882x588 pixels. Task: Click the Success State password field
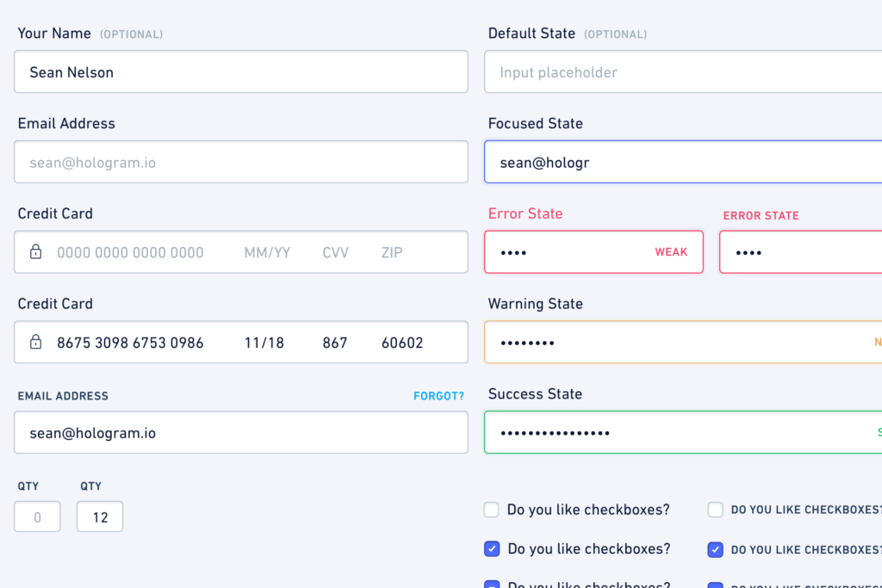(x=683, y=432)
